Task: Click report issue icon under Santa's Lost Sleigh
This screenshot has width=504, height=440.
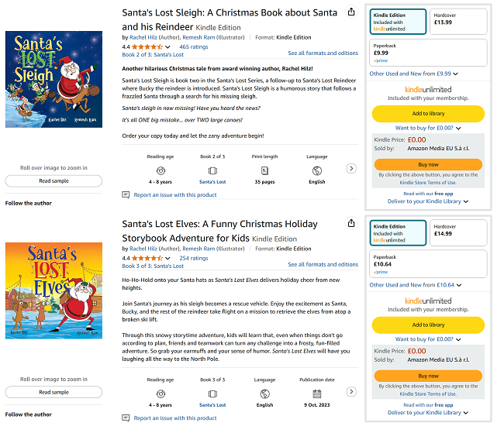Action: pos(126,195)
